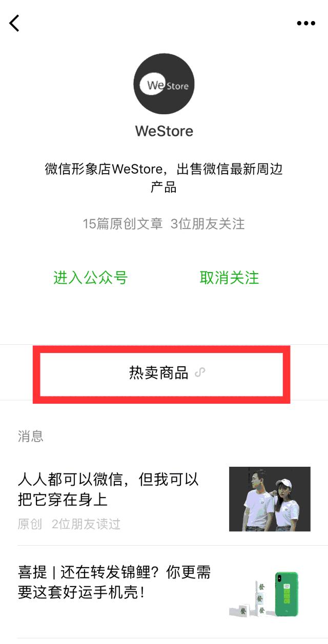Tap the link icon beside 热卖商品
The image size is (328, 644).
(x=200, y=372)
